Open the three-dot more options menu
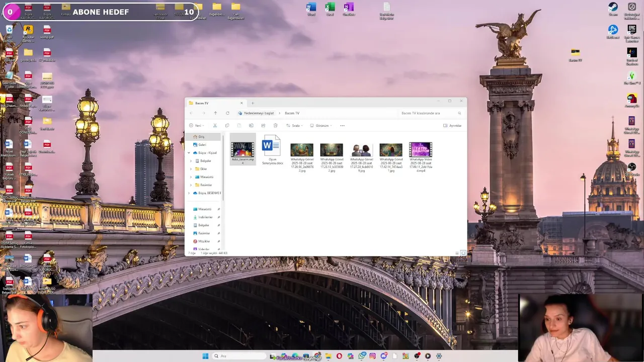The height and width of the screenshot is (362, 644). pyautogui.click(x=342, y=126)
